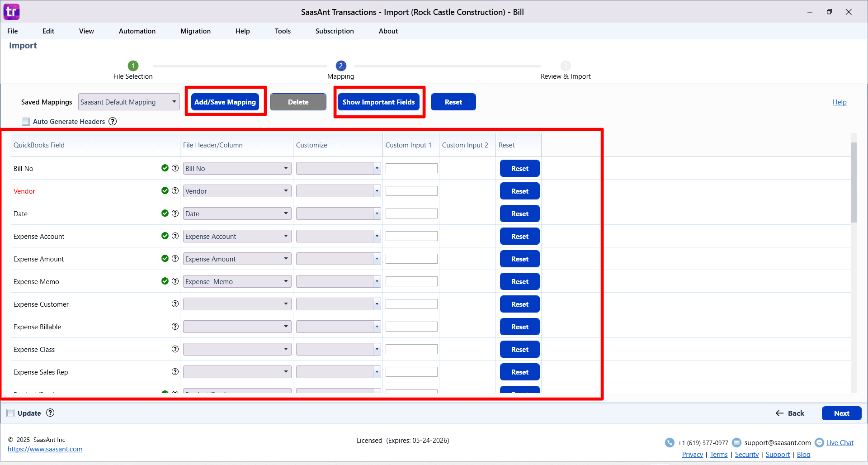Open the Edit menu
The image size is (868, 465).
pyautogui.click(x=48, y=31)
